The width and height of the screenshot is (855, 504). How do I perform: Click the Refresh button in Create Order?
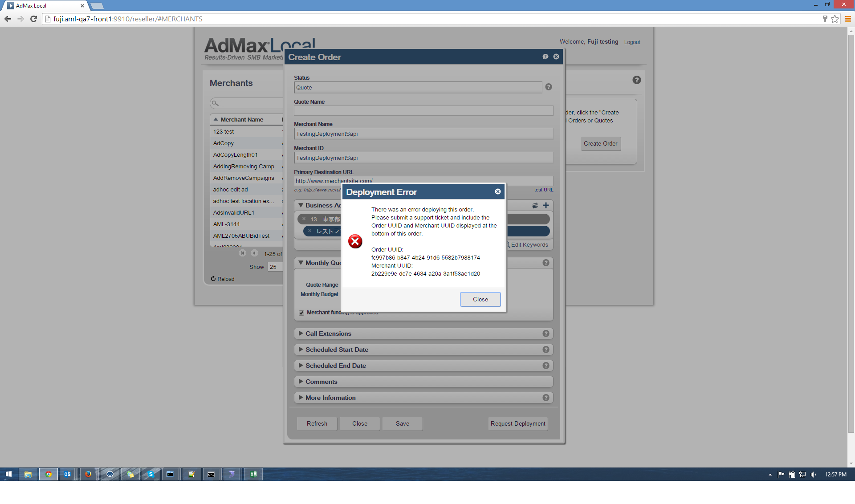pos(317,423)
